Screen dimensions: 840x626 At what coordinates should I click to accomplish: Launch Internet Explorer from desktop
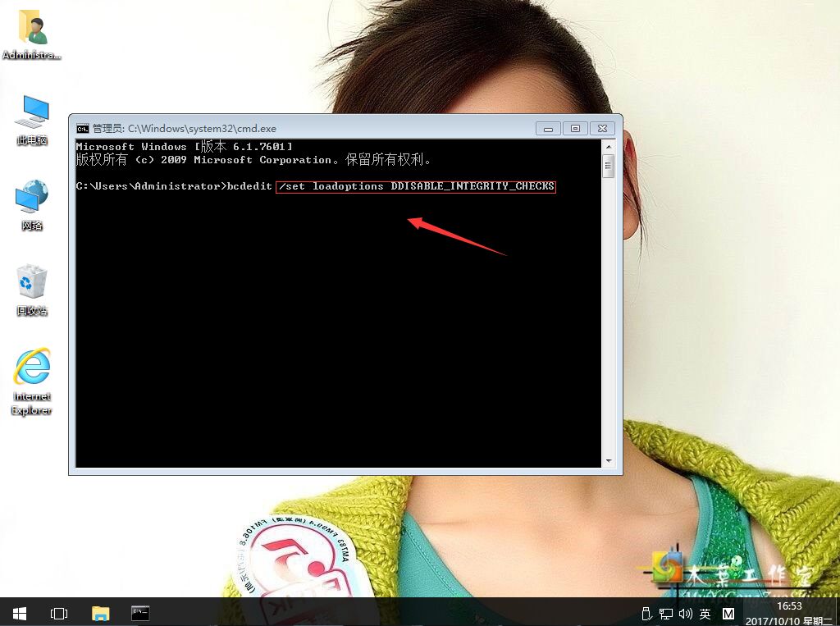(32, 382)
